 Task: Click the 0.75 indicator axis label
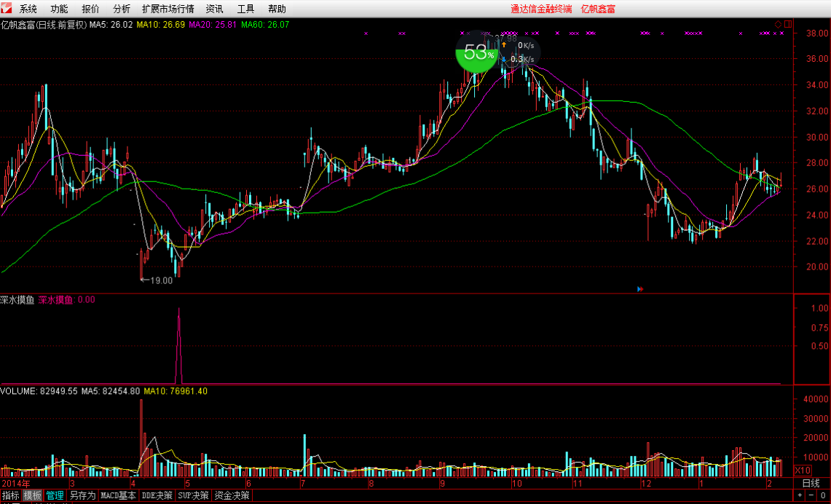(820, 328)
